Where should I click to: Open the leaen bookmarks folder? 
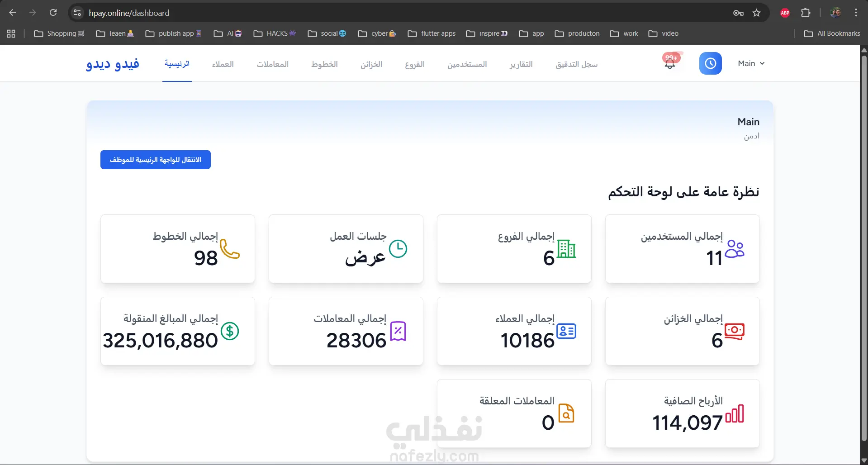115,33
